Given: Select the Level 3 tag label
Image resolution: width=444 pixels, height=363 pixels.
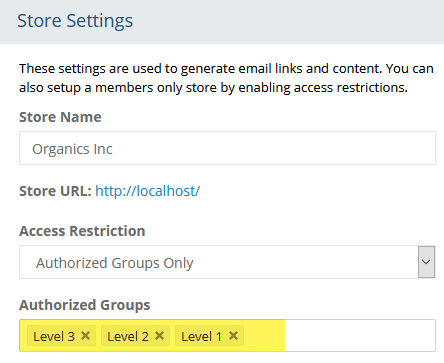Looking at the screenshot, I should [x=54, y=336].
